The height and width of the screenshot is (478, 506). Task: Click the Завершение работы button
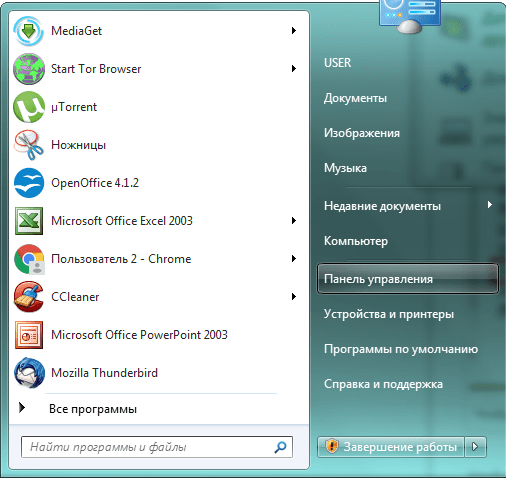pos(391,447)
